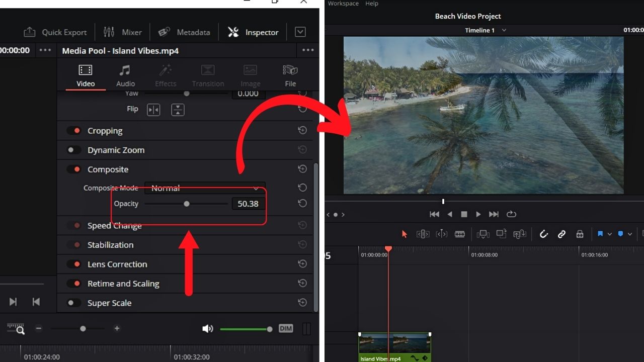This screenshot has width=644, height=362.
Task: Toggle linked selection with the chain icon
Action: point(561,234)
